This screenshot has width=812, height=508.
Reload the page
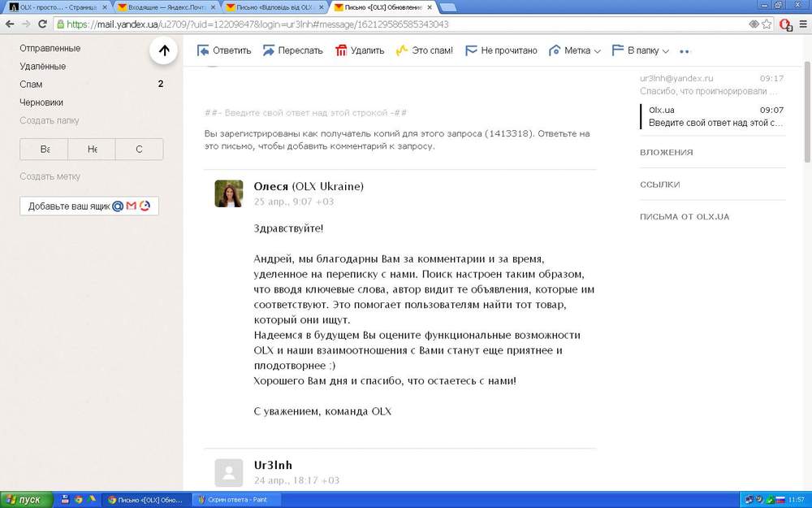pyautogui.click(x=42, y=24)
